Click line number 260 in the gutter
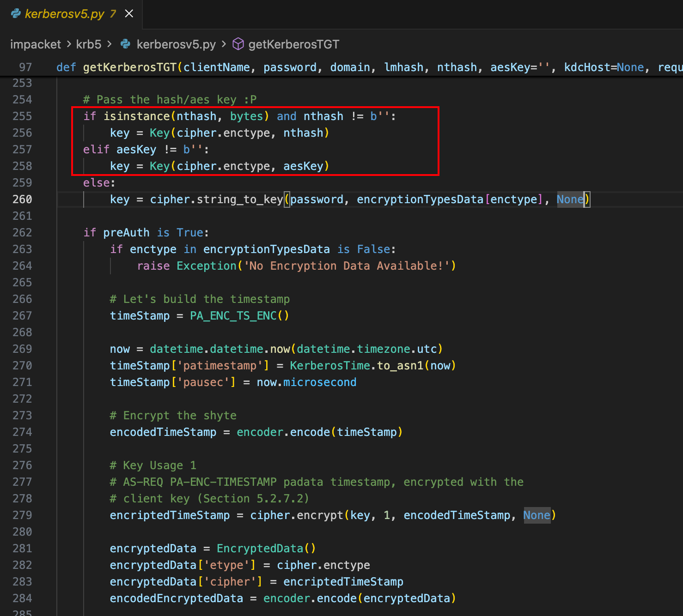Screen dimensions: 683x616 [22, 199]
